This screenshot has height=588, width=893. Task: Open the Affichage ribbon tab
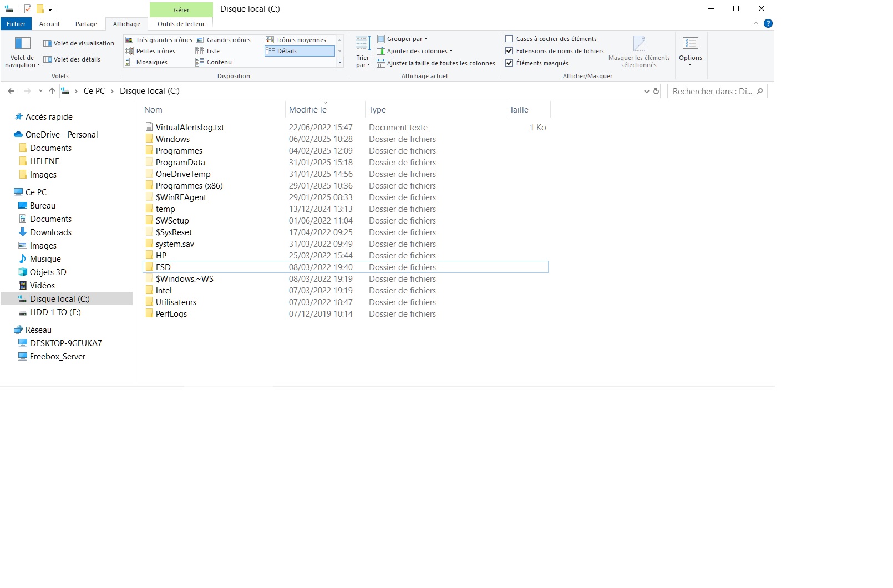click(x=126, y=24)
